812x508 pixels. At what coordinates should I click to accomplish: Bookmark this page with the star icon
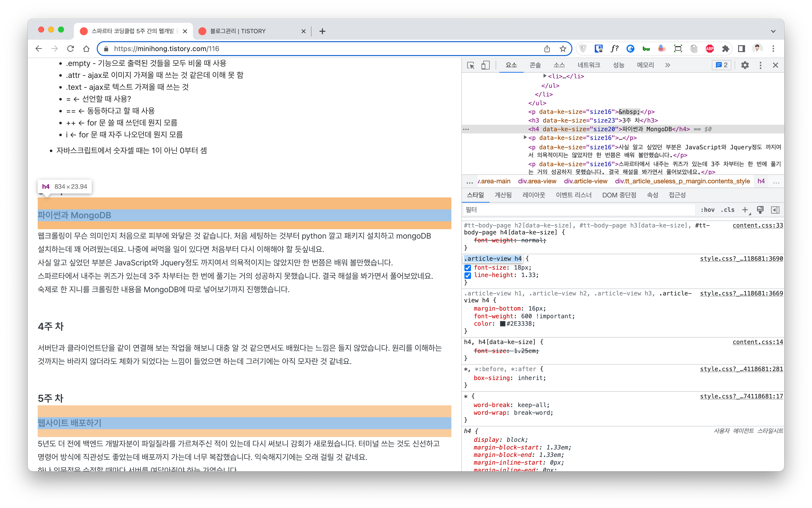point(563,49)
